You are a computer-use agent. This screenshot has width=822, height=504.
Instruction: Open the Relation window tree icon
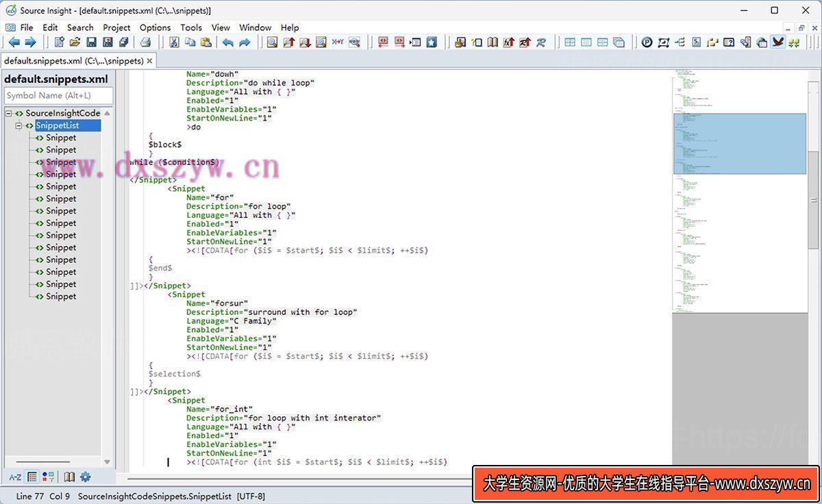pyautogui.click(x=680, y=42)
